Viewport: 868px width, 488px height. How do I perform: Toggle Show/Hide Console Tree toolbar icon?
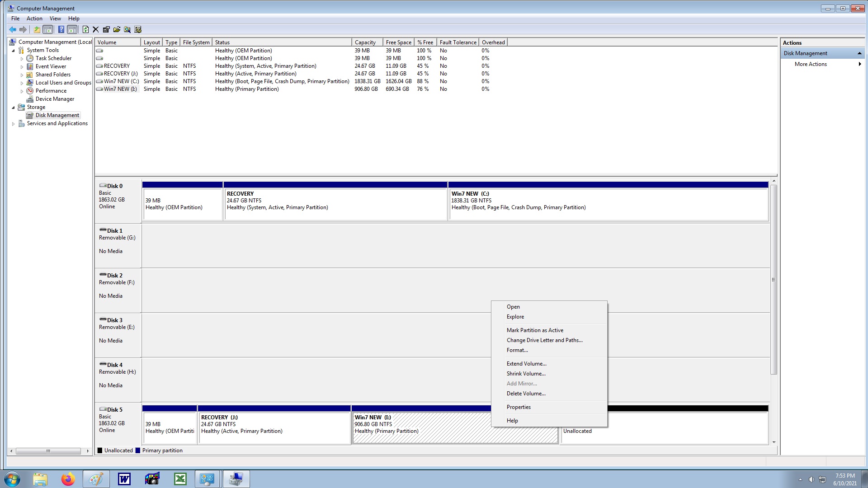point(48,30)
